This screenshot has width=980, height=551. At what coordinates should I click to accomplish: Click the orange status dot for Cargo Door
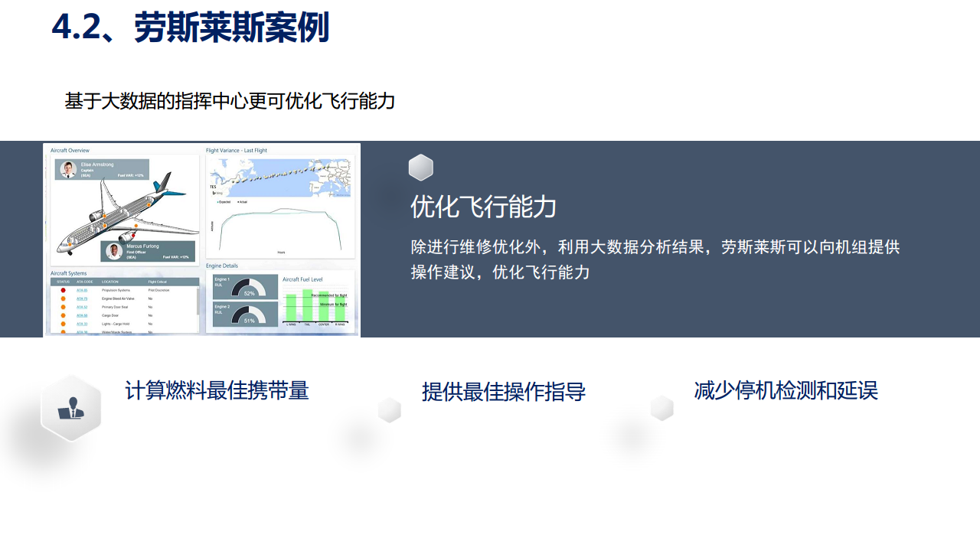pos(63,315)
